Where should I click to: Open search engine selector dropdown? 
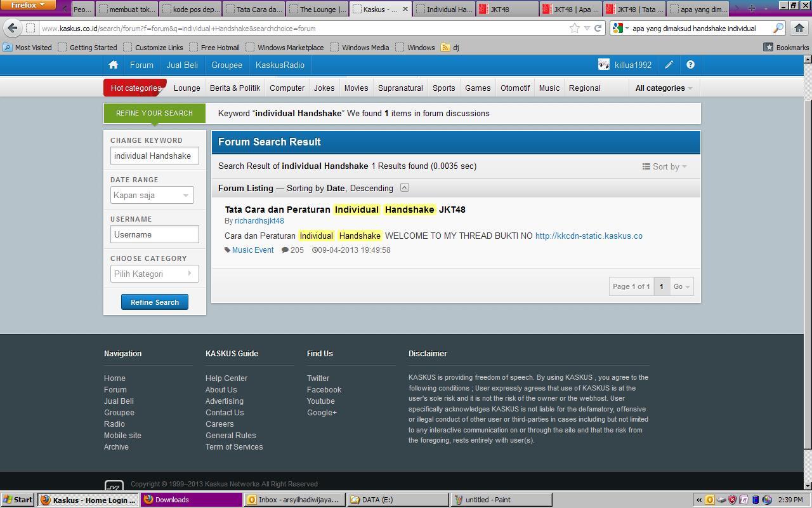point(620,28)
